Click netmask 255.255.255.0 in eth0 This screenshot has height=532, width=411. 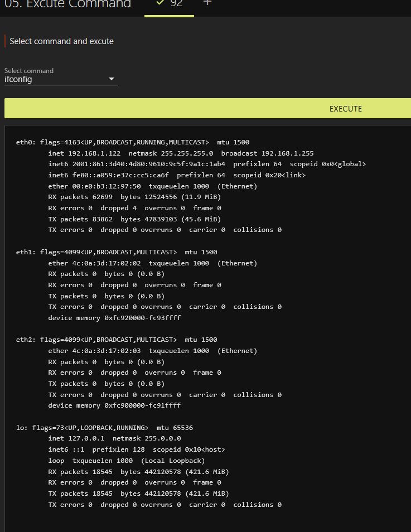pos(171,153)
